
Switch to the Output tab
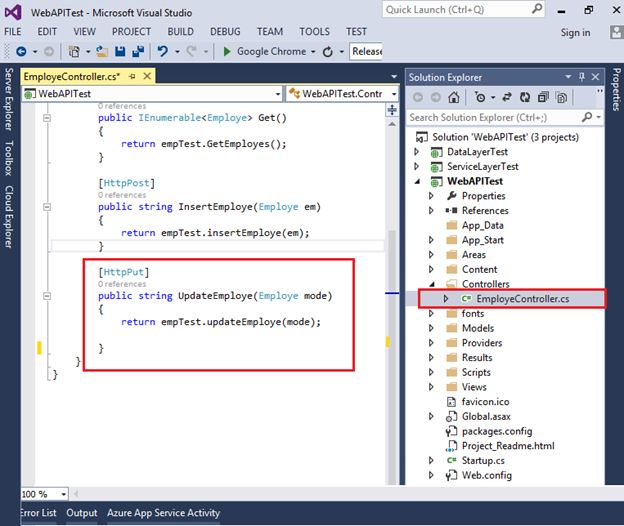click(81, 513)
